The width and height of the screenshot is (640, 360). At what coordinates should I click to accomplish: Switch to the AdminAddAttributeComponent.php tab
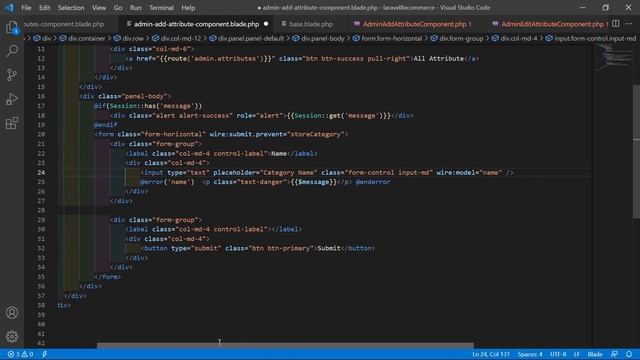[416, 24]
